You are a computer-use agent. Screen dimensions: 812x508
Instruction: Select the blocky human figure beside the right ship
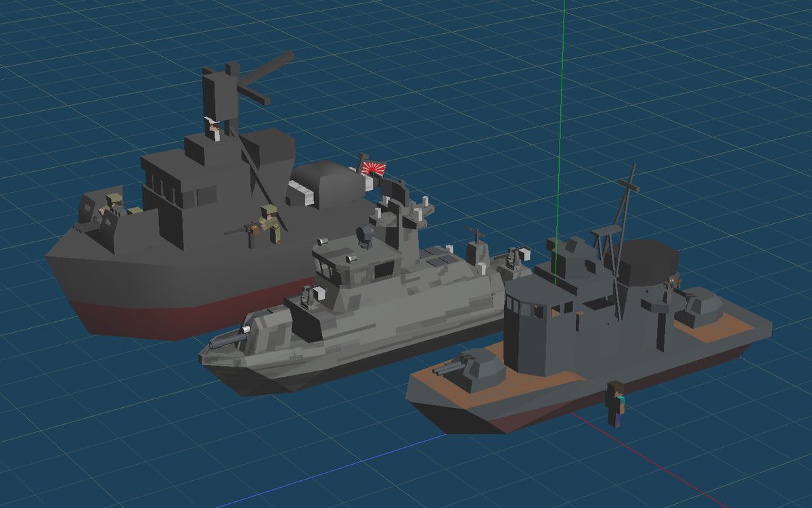[616, 405]
